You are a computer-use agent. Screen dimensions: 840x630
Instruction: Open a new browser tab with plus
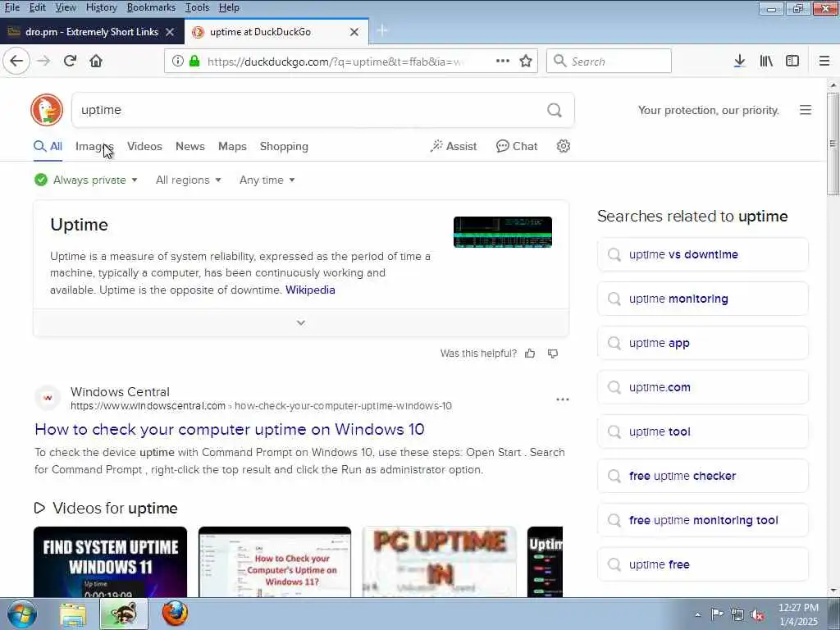pyautogui.click(x=382, y=31)
